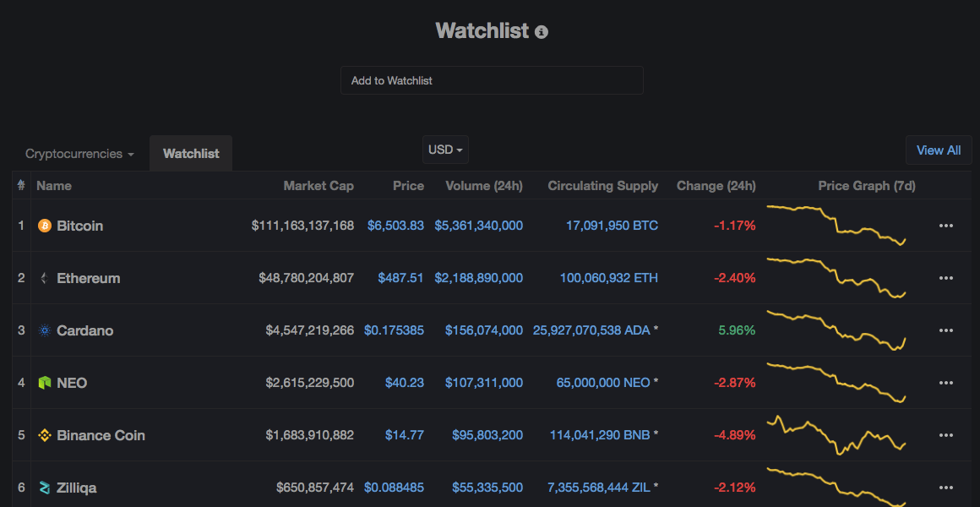Open the Ethereum name link
This screenshot has width=980, height=507.
[88, 278]
